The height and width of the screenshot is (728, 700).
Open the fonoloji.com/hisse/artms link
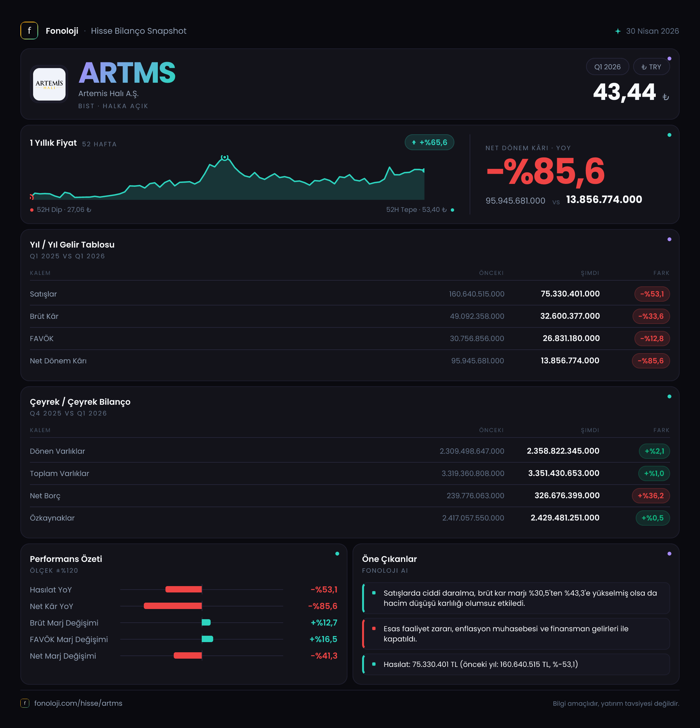point(78,703)
